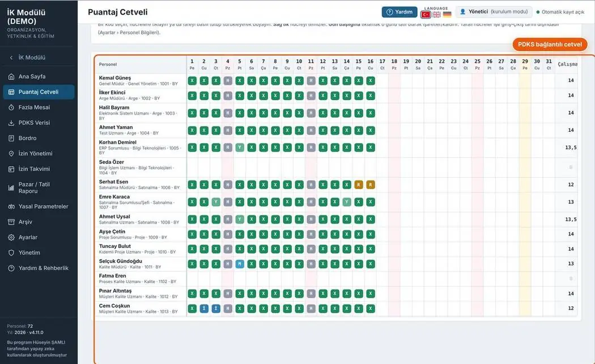Toggle day 18 Pz header as holiday
The height and width of the screenshot is (364, 595).
point(394,64)
